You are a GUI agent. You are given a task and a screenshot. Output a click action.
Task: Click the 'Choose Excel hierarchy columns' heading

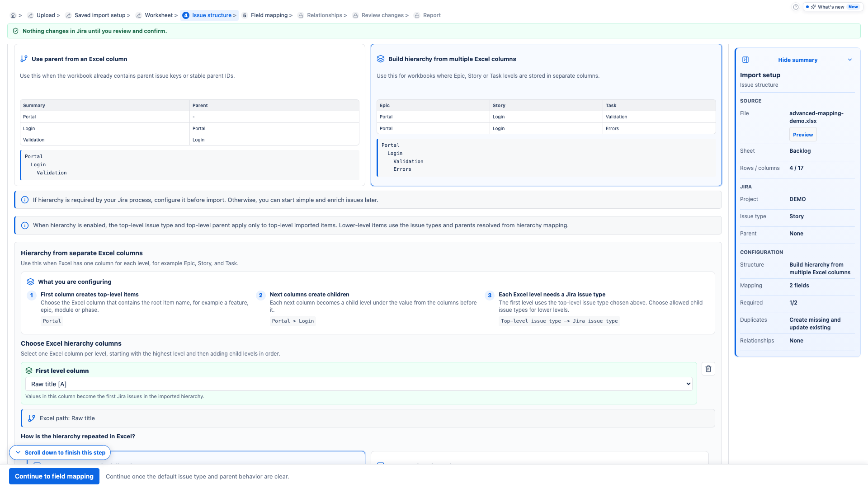(71, 343)
